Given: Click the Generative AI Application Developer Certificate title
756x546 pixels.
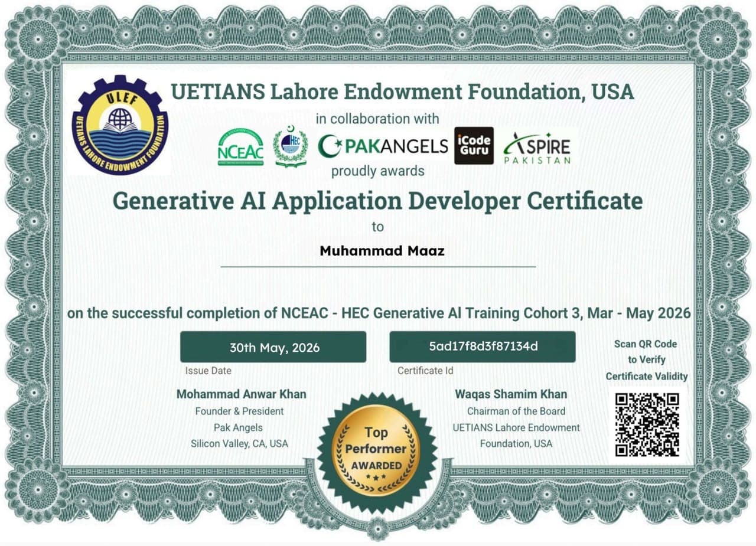Looking at the screenshot, I should pyautogui.click(x=377, y=201).
